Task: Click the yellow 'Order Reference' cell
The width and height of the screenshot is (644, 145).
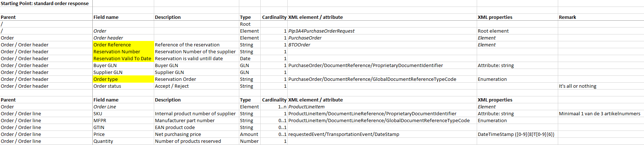Action: point(112,45)
